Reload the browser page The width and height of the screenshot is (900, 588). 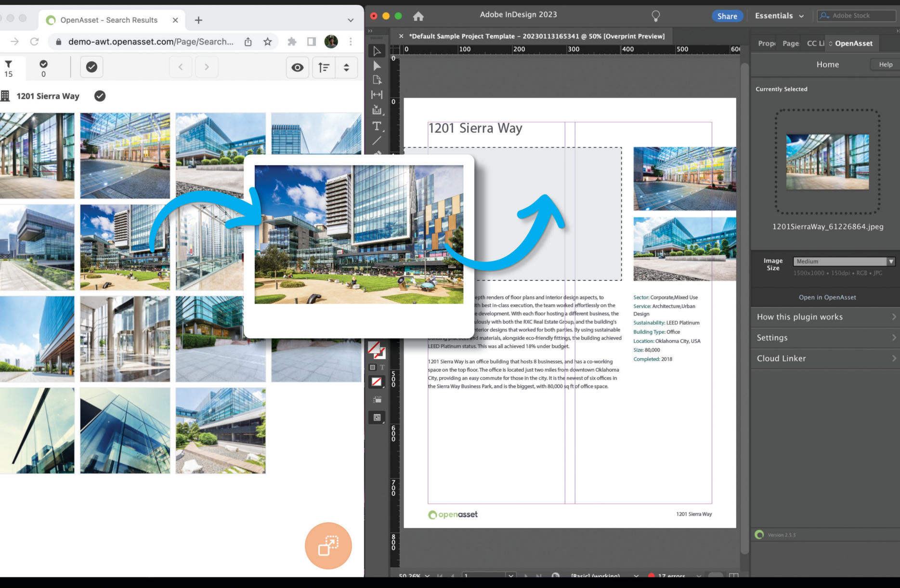tap(34, 42)
